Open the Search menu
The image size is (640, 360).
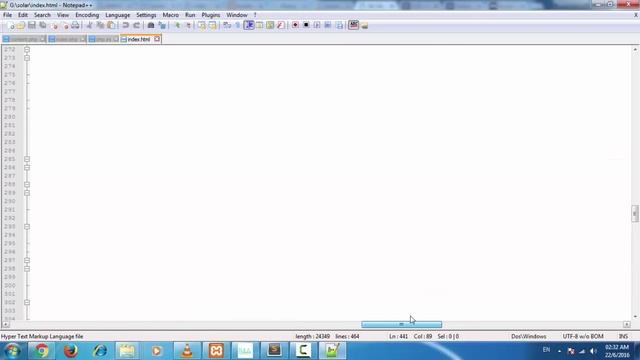point(42,15)
